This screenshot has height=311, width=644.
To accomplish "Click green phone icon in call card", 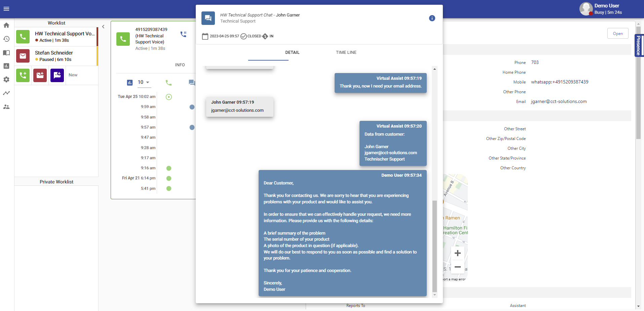I will click(x=123, y=39).
